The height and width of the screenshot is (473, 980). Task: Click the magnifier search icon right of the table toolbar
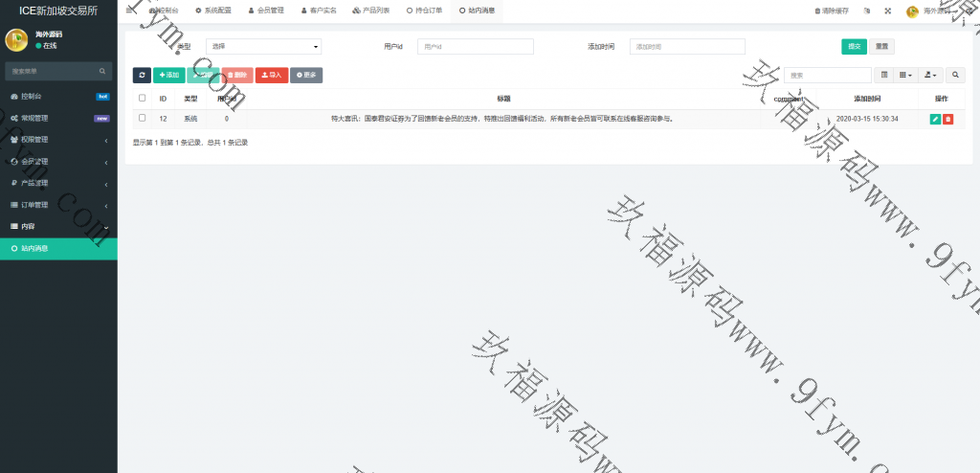pyautogui.click(x=956, y=75)
